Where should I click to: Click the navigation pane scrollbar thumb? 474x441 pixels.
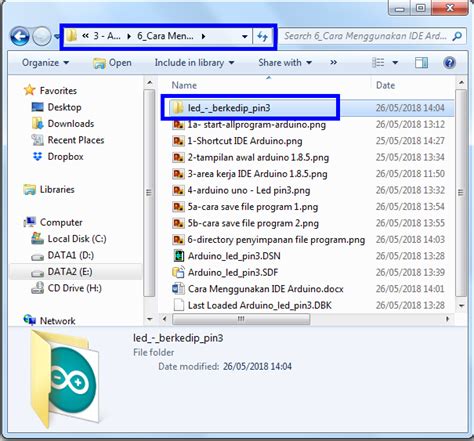point(149,193)
